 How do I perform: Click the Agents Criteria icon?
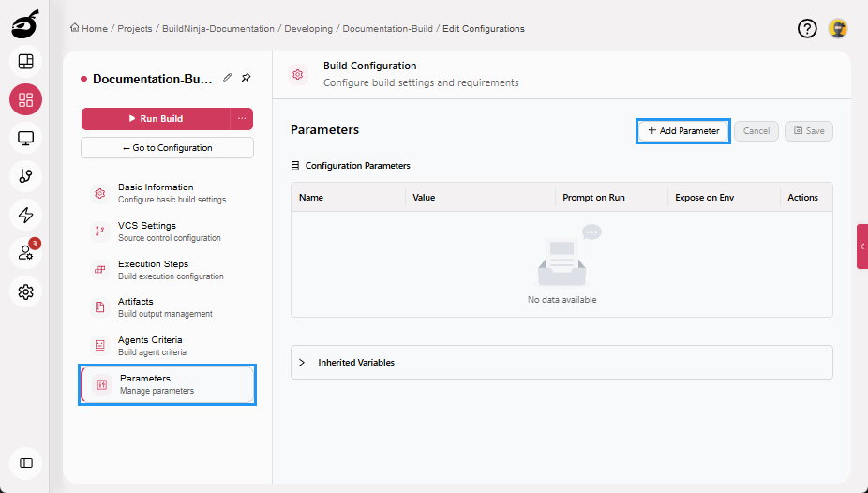coord(100,345)
